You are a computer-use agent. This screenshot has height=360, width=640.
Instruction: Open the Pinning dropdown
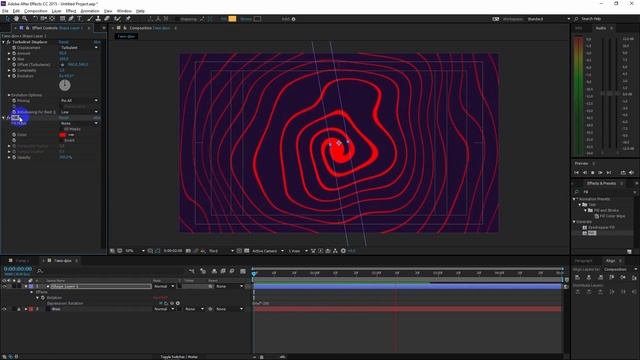[x=80, y=100]
